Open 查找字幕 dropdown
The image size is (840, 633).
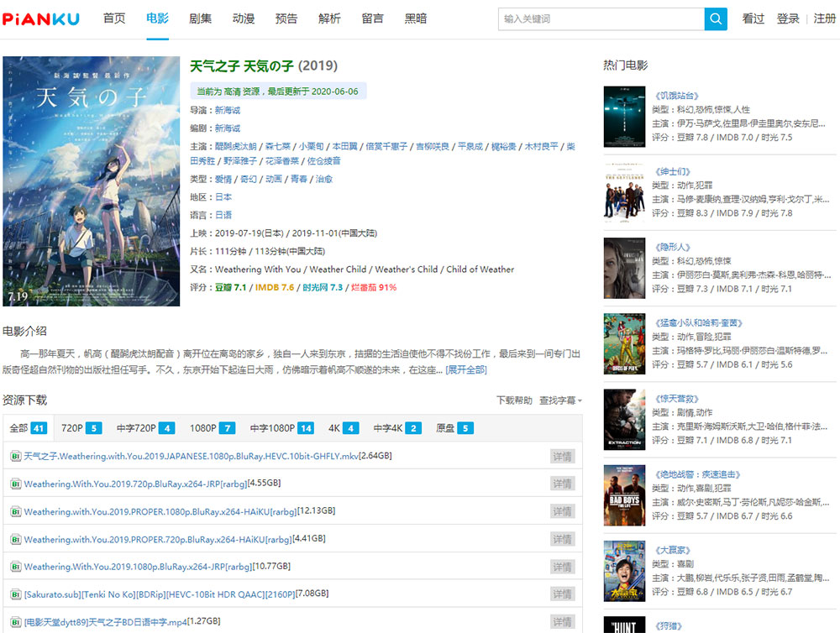tap(560, 400)
